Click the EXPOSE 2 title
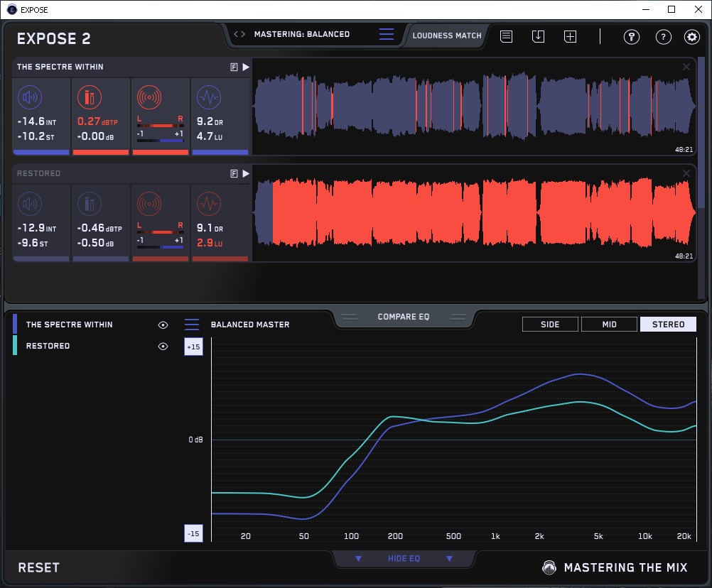The width and height of the screenshot is (712, 588). (x=53, y=38)
